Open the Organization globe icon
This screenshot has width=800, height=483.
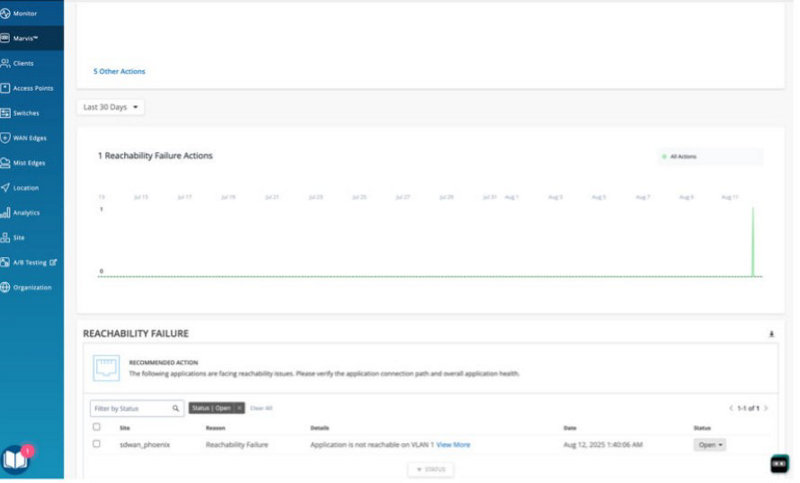click(5, 287)
